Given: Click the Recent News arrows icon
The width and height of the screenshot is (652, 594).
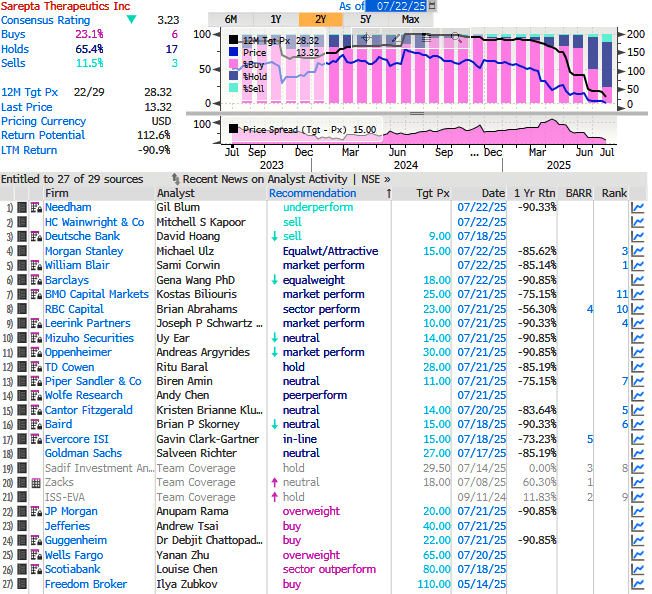Looking at the screenshot, I should (x=175, y=179).
